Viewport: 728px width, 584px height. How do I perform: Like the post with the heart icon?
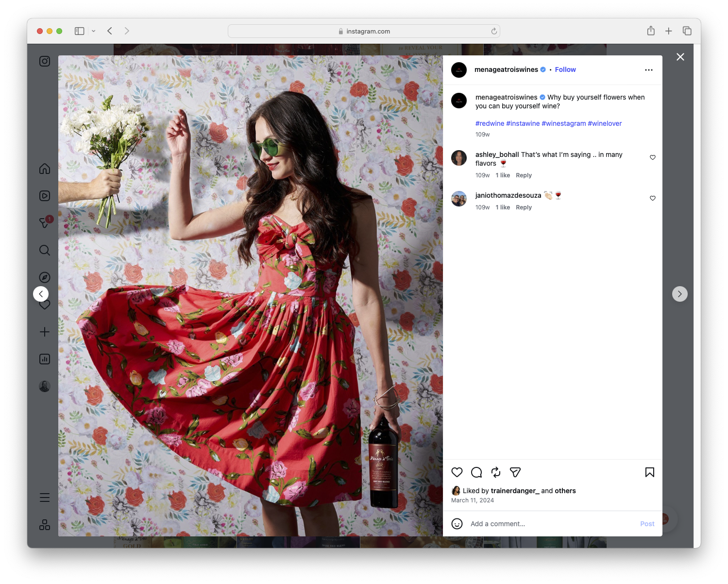457,472
